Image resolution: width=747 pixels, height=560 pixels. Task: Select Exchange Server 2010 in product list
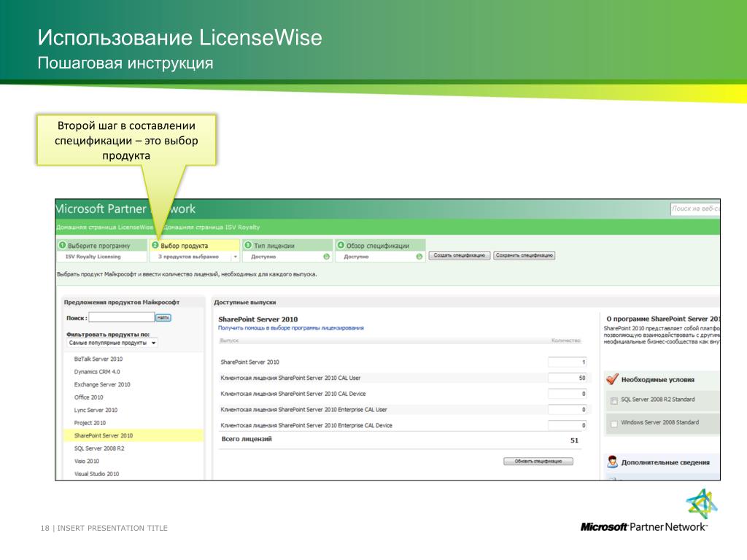[102, 385]
